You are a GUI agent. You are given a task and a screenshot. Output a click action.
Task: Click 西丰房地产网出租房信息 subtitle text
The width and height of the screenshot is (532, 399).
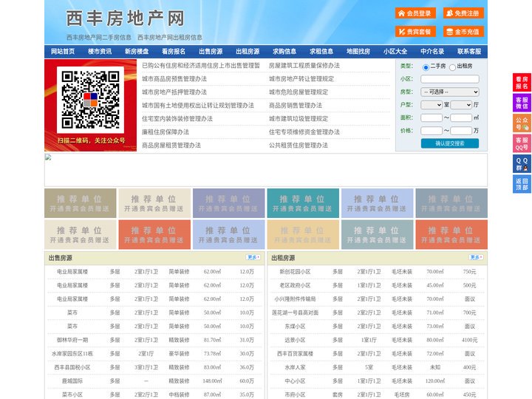pos(170,38)
